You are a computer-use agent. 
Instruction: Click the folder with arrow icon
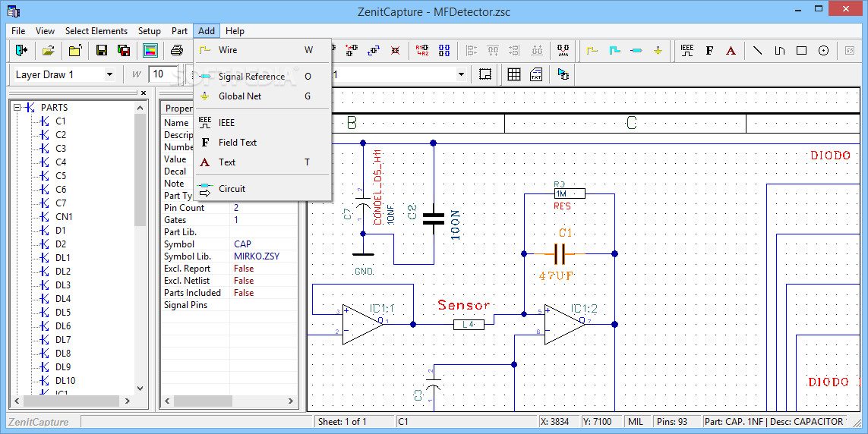click(74, 51)
